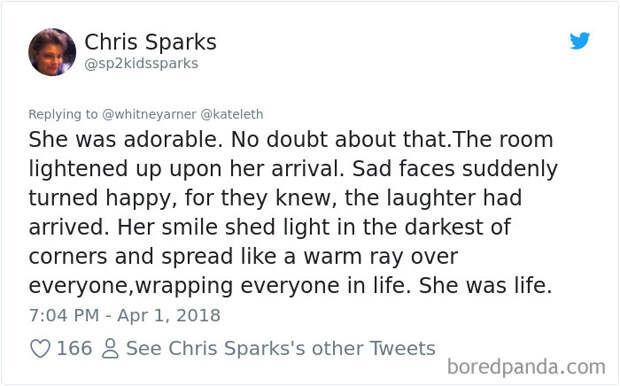Click the person silhouette icon beside the like count

(x=110, y=348)
